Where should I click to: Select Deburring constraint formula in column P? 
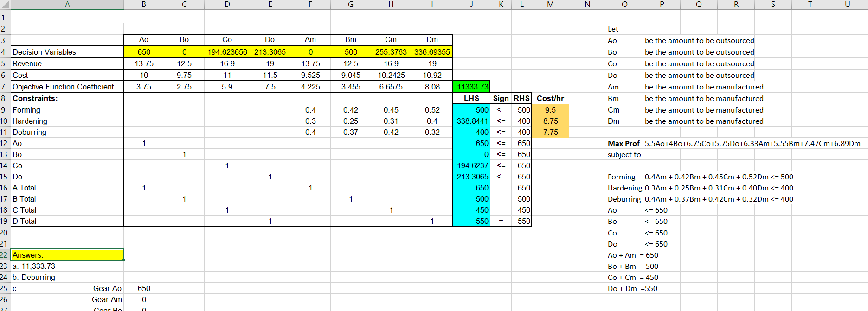(719, 199)
